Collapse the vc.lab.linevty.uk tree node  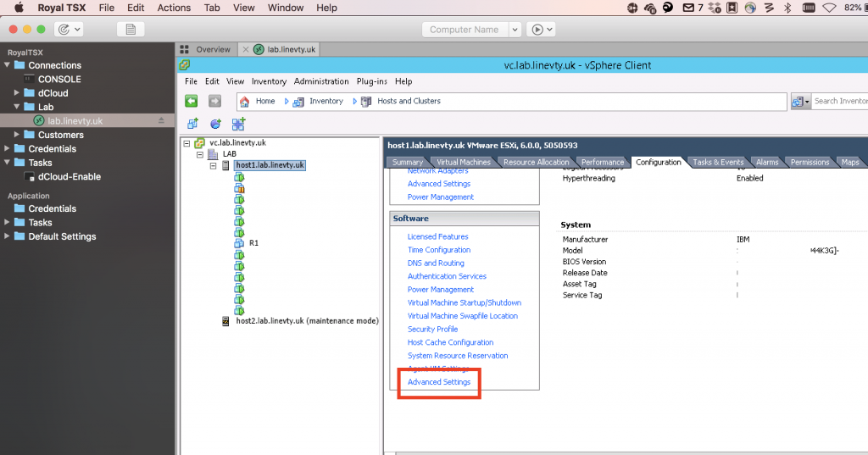pos(186,143)
